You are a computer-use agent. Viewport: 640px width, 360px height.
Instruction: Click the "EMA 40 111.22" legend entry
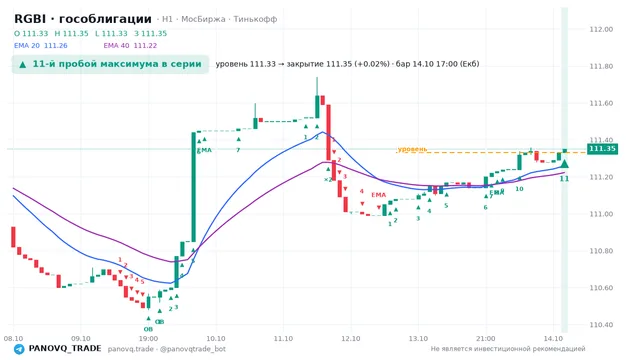(130, 46)
